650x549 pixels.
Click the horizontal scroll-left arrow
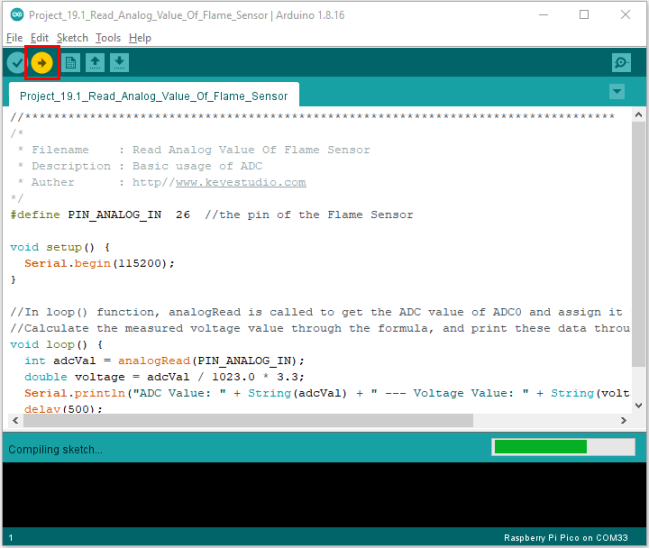coord(15,420)
